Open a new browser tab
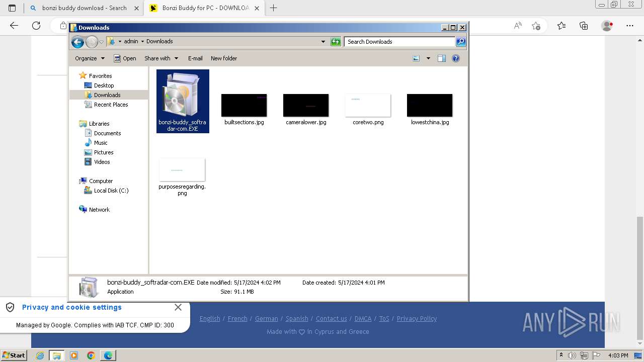Viewport: 644px width, 362px height. (274, 8)
